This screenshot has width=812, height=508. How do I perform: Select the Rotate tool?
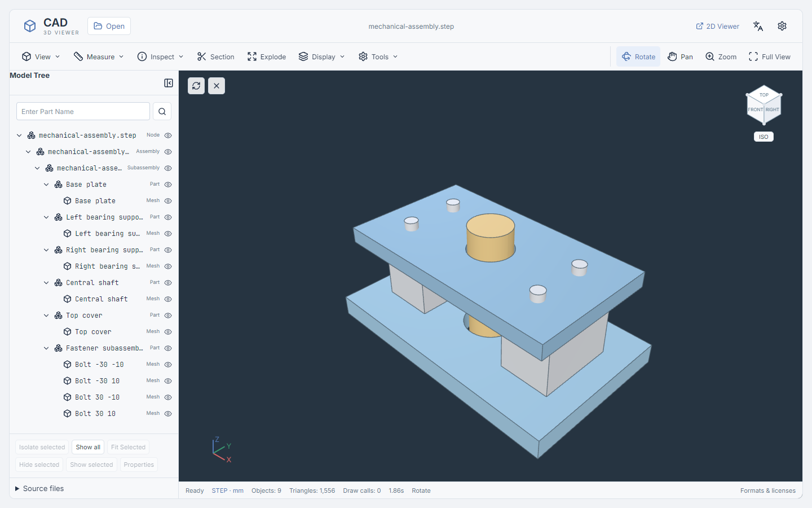point(638,56)
